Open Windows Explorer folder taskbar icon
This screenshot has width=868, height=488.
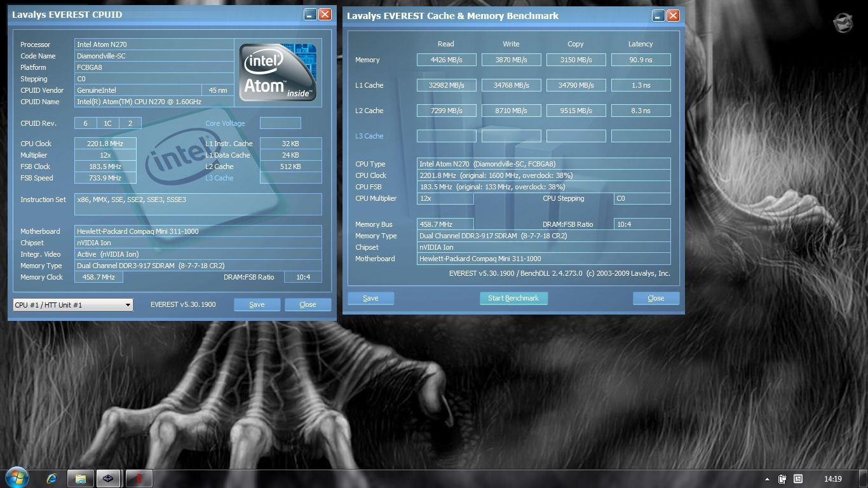coord(81,478)
